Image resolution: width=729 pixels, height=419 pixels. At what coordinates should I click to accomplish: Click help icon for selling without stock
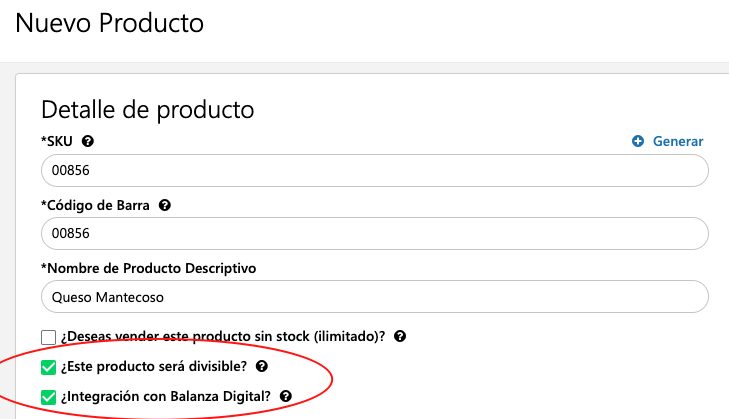click(x=400, y=336)
